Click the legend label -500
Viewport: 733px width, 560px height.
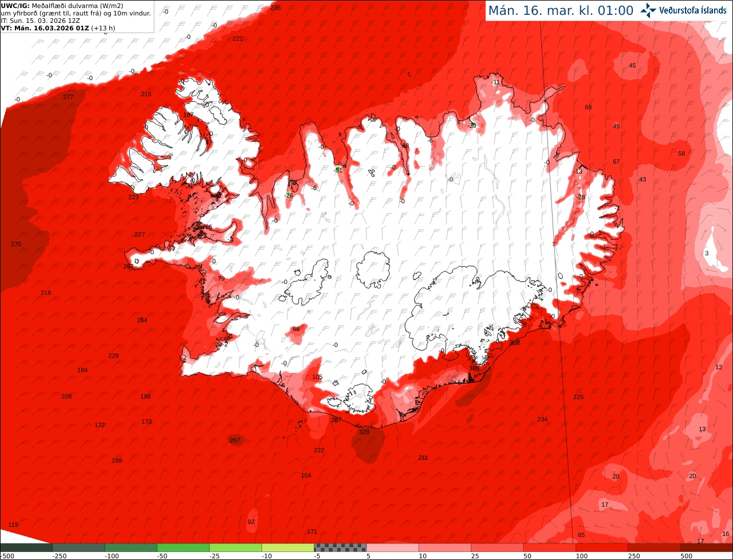[7, 556]
